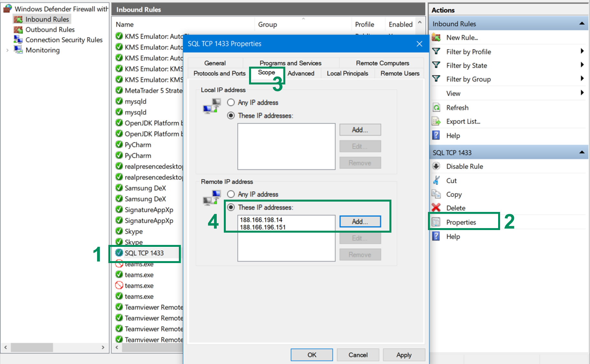Switch to the Scope tab
590x364 pixels.
267,73
